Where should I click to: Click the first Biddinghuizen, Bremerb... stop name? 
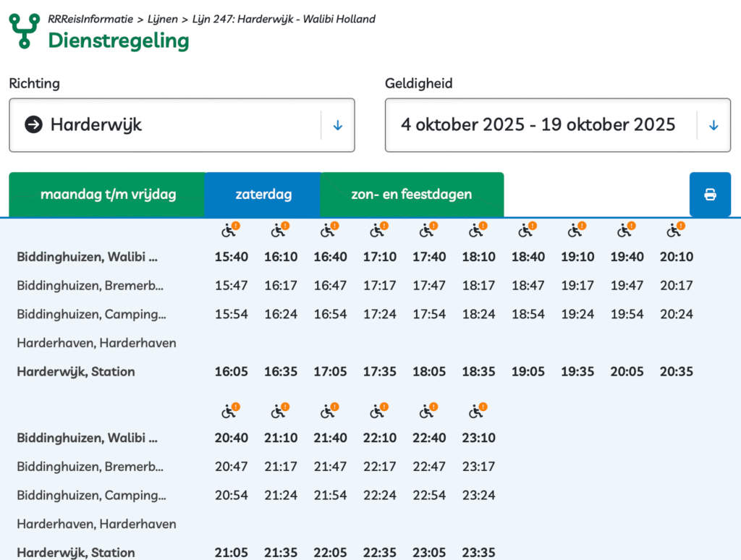click(x=90, y=286)
